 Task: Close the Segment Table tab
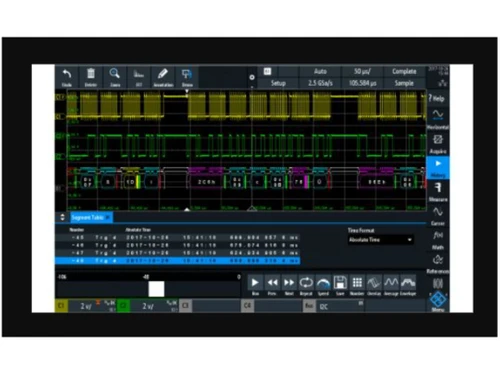(x=108, y=217)
